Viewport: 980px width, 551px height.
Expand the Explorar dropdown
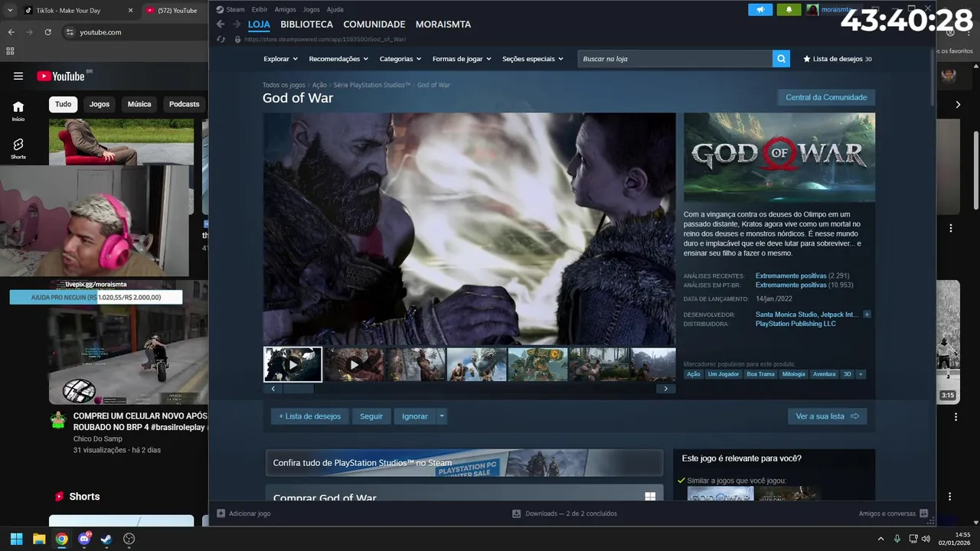[x=279, y=59]
